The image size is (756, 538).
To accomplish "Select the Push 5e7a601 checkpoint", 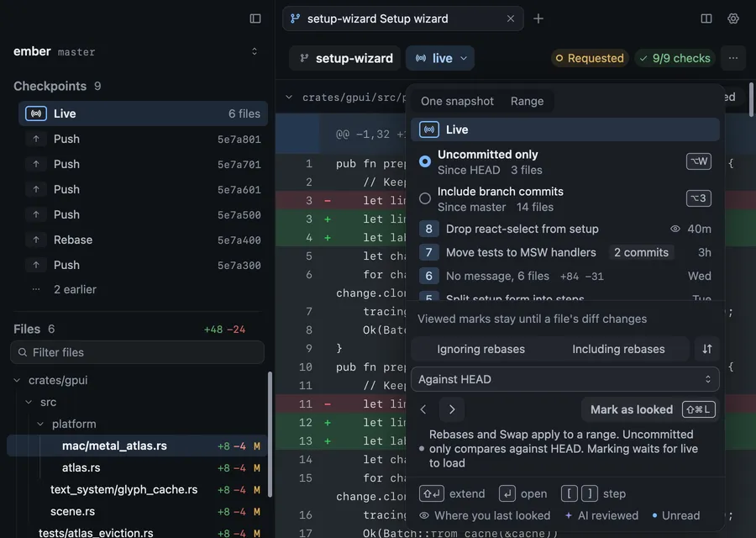I will [143, 189].
